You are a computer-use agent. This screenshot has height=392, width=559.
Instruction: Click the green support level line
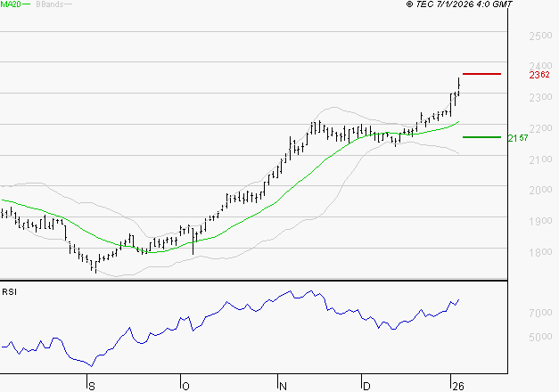point(481,137)
